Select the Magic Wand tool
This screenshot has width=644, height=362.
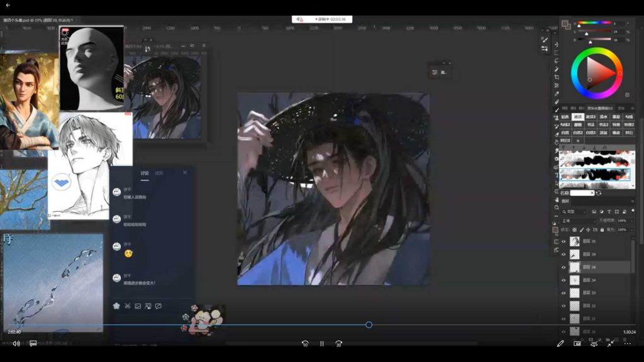(x=557, y=69)
